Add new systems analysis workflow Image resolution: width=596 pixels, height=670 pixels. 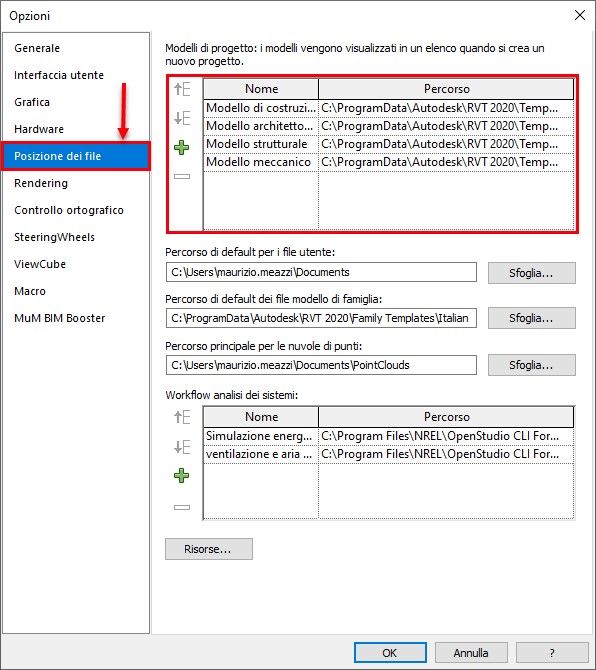pyautogui.click(x=182, y=476)
